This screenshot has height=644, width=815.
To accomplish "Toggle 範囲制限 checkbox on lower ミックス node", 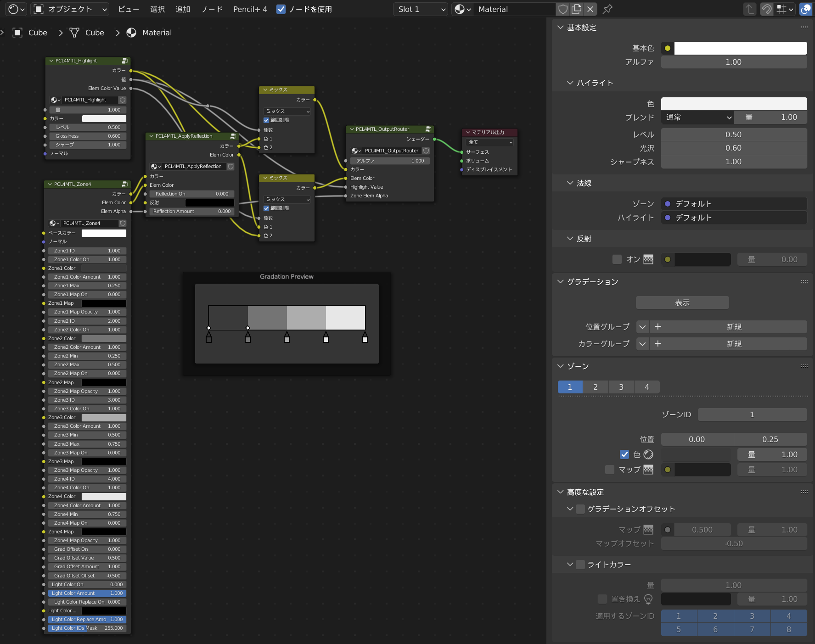I will 266,208.
